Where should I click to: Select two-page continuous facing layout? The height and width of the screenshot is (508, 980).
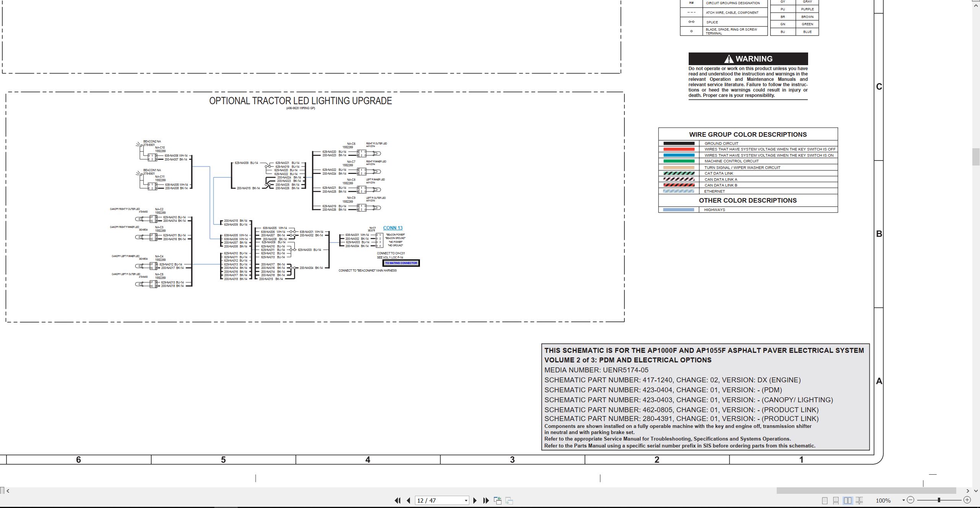(859, 500)
